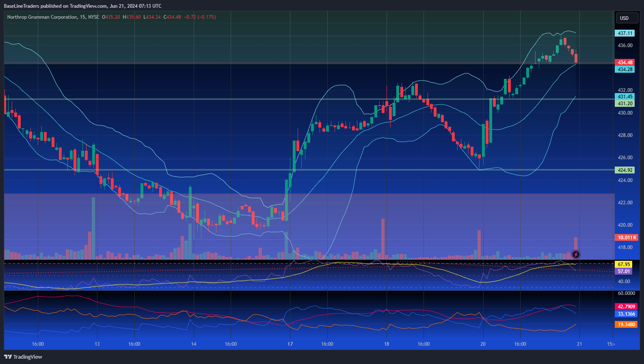Click date 14 on the time axis
The width and height of the screenshot is (644, 364).
click(194, 344)
